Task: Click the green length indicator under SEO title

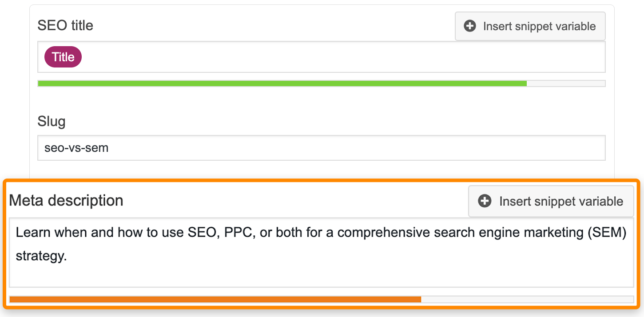Action: click(x=282, y=83)
